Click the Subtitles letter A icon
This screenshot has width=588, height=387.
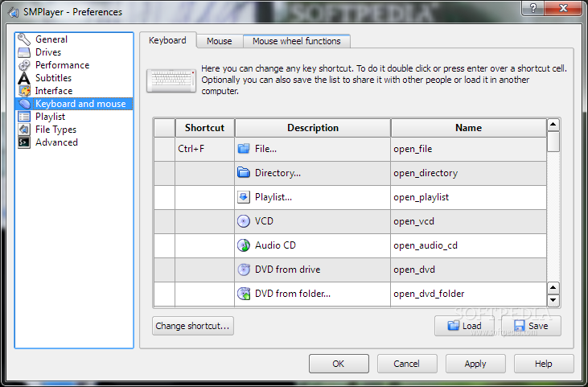pos(24,78)
